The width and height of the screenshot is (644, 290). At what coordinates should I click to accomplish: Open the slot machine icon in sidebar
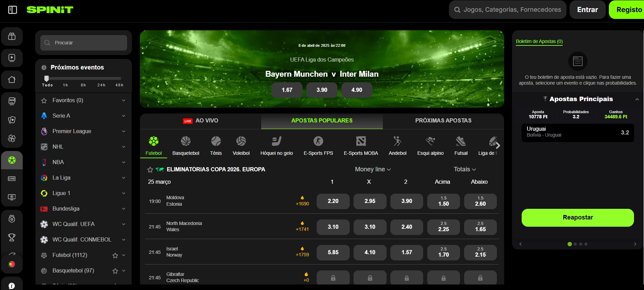12,101
